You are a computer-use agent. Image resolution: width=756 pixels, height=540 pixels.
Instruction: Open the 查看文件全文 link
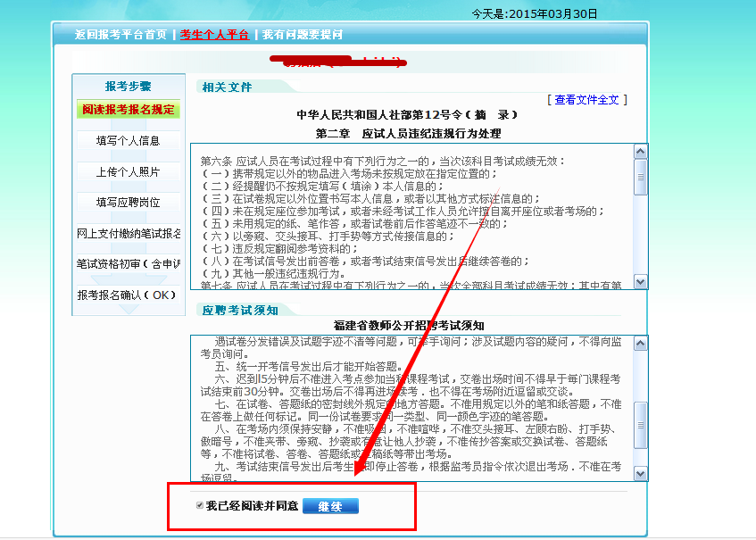point(586,100)
